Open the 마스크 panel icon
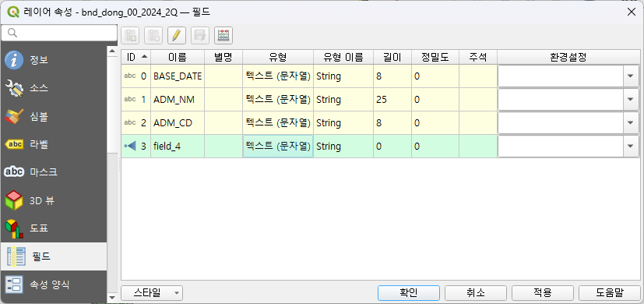Viewport: 644px width, 304px height. point(14,172)
